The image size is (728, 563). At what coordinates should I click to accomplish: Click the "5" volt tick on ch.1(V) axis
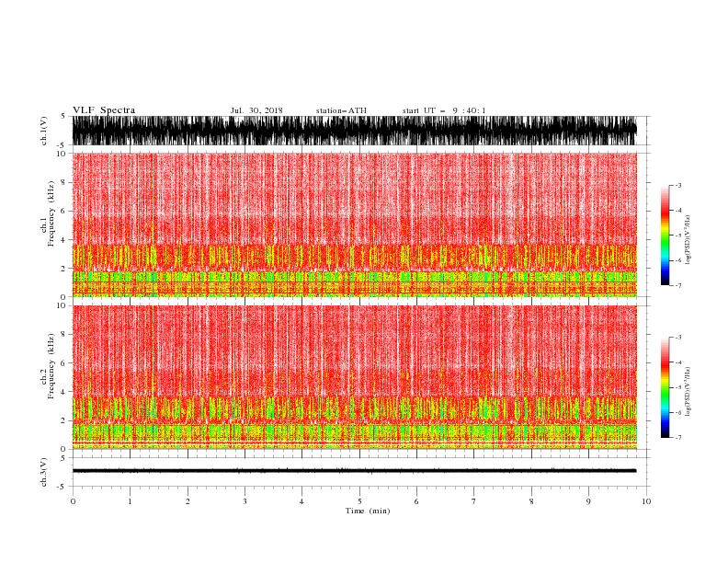63,117
